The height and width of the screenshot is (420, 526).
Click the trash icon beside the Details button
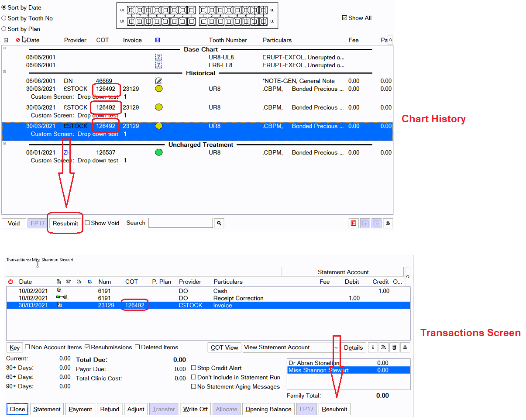394,348
